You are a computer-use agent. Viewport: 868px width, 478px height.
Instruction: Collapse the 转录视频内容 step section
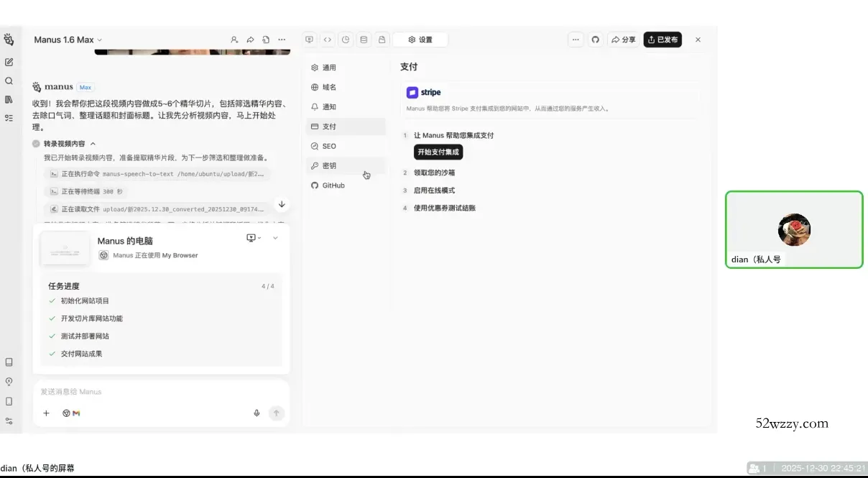(93, 144)
